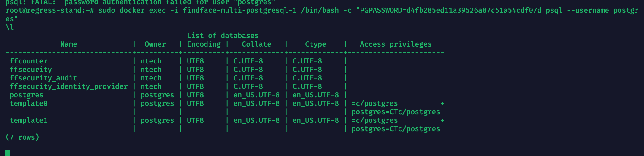Click the findface-multi-postgresql-1 container name

240,10
